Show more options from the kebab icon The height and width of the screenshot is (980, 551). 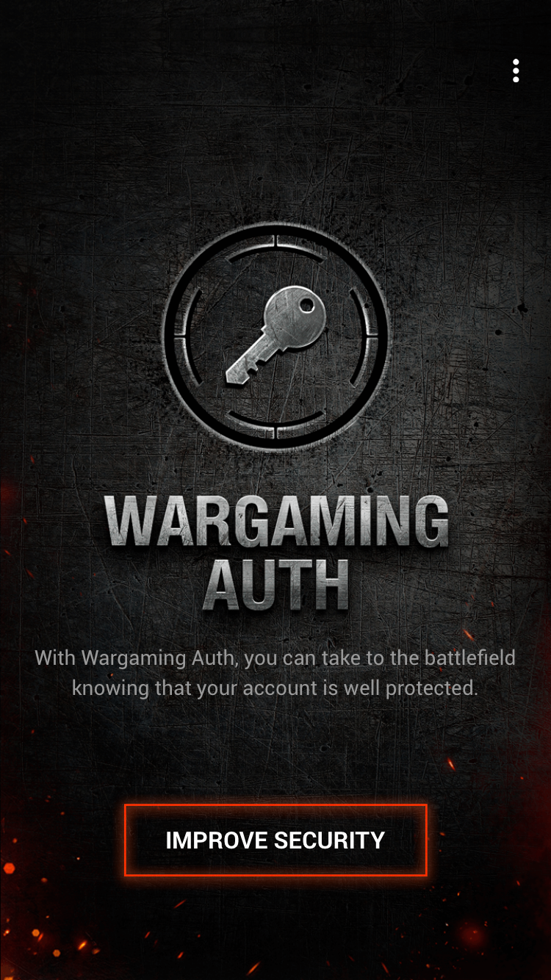click(516, 71)
